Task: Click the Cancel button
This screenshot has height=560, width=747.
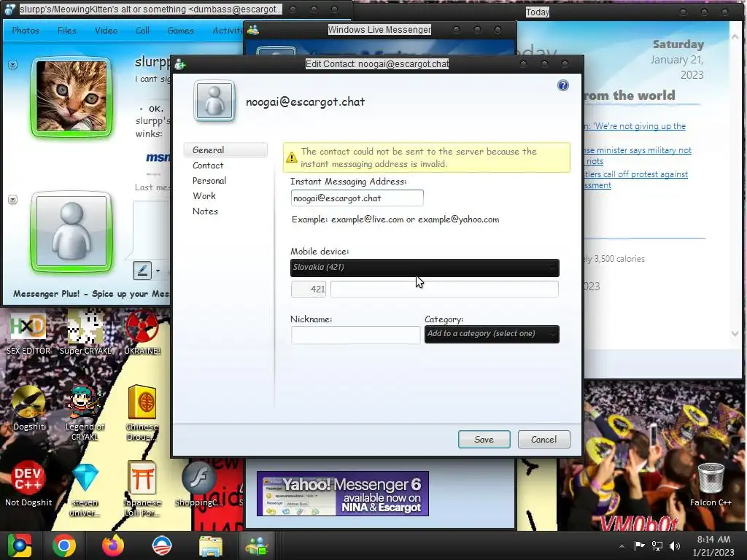Action: coord(543,440)
